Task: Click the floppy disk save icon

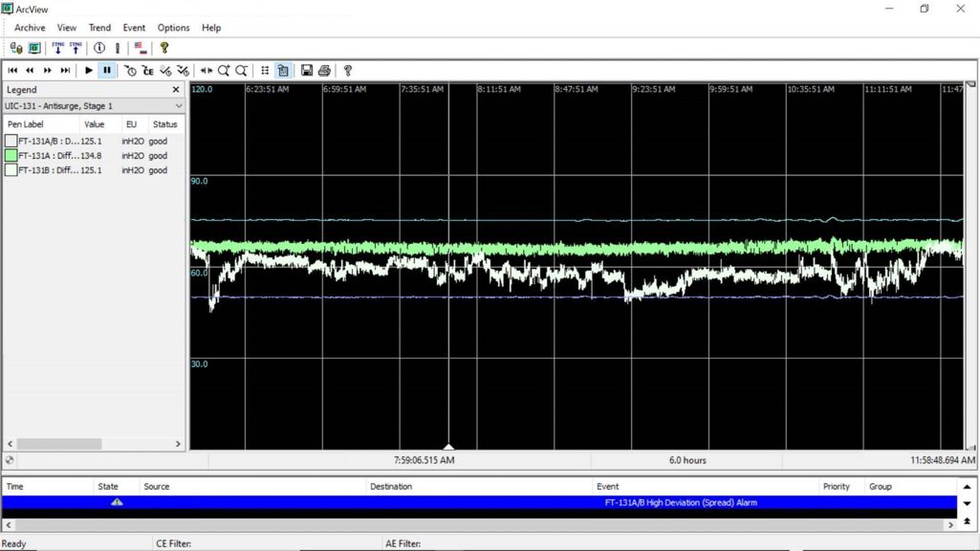Action: (306, 71)
